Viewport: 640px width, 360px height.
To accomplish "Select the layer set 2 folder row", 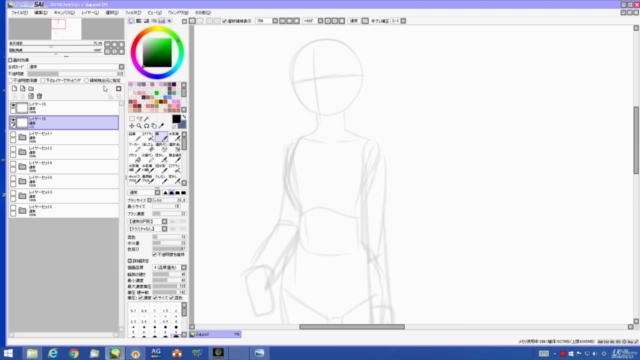I will pos(64,152).
